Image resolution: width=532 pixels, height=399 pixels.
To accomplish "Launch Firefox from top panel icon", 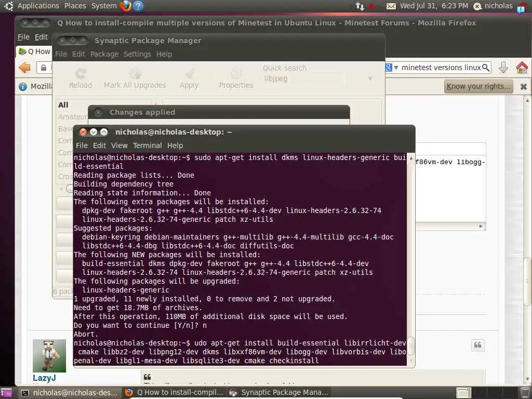I will tap(126, 6).
